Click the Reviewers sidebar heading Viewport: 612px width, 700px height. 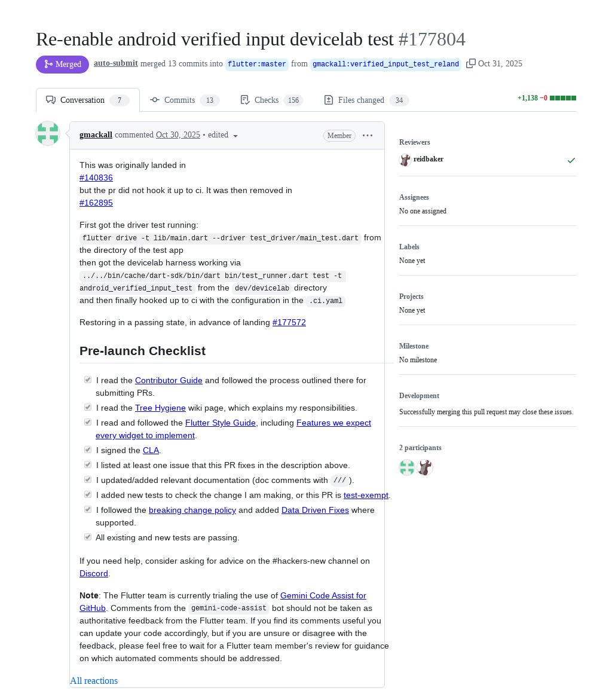[x=415, y=142]
